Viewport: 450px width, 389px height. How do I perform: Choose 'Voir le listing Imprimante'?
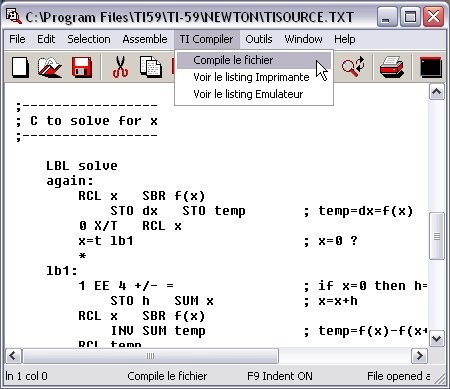(x=251, y=77)
